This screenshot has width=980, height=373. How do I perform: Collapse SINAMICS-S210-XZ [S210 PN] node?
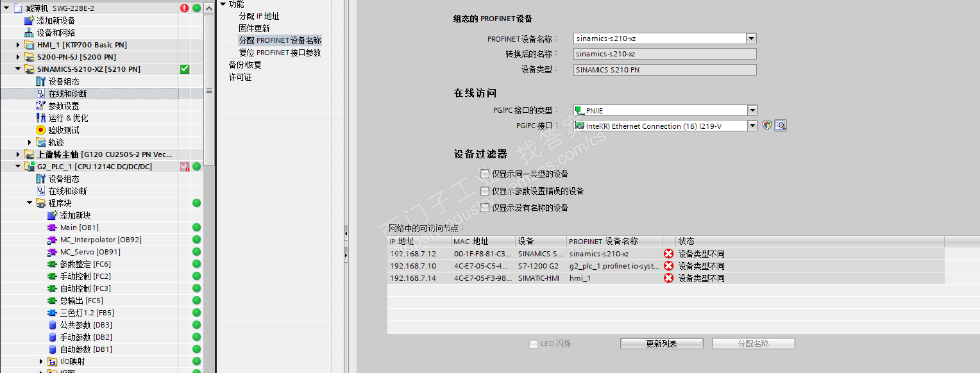click(x=18, y=69)
